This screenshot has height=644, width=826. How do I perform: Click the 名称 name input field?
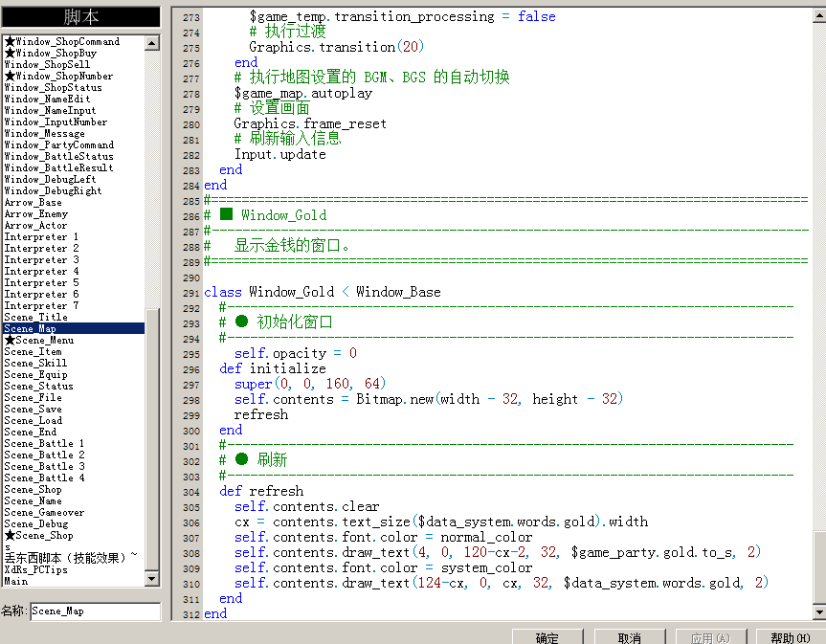tap(96, 611)
